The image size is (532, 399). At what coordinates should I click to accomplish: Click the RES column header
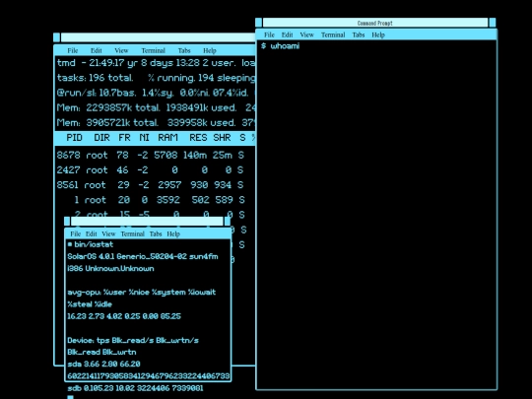198,137
